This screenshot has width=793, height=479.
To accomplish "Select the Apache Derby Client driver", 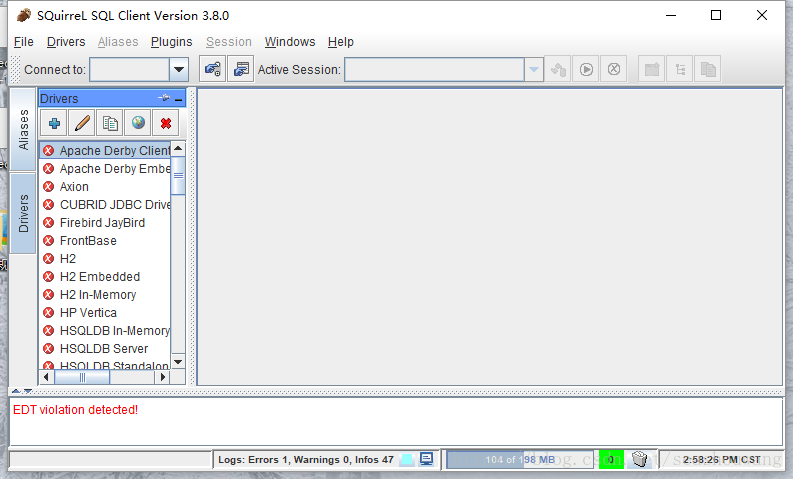I will click(105, 150).
